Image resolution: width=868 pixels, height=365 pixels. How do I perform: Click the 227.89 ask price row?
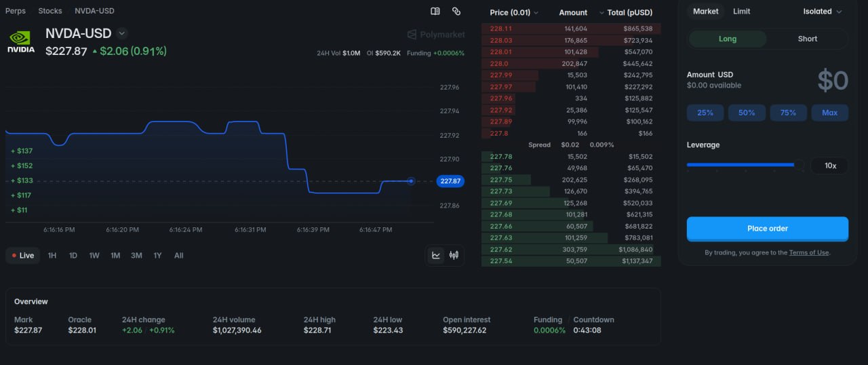[571, 121]
